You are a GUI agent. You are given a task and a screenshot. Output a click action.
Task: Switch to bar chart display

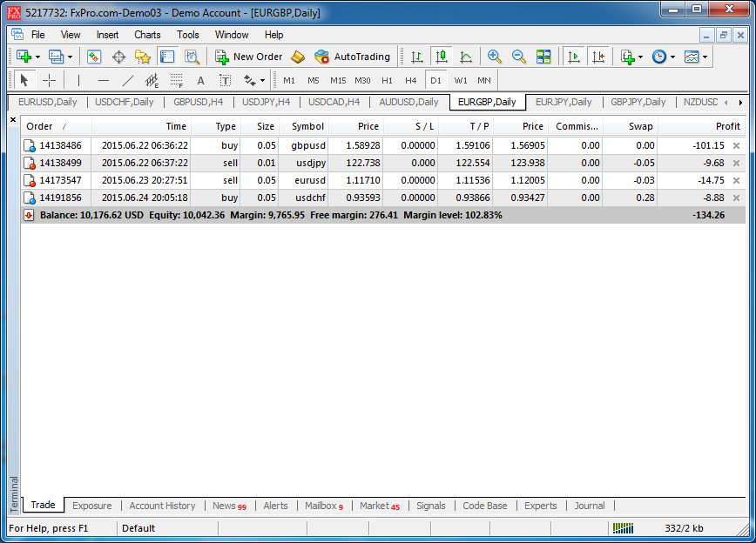point(417,57)
